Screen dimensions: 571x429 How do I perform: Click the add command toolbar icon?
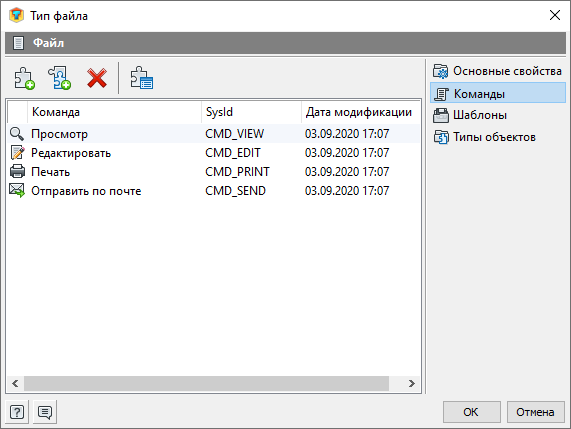(24, 78)
